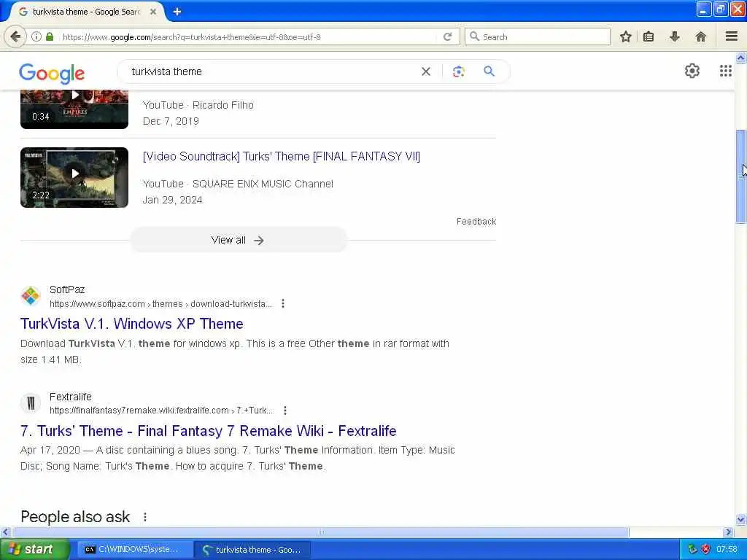Click the vertical scrollbar up arrow
The width and height of the screenshot is (747, 560).
click(x=741, y=58)
